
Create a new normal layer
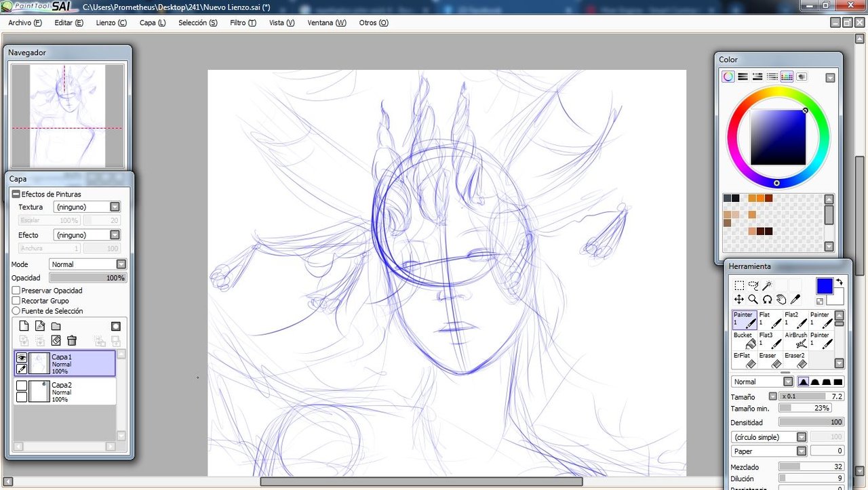tap(24, 326)
